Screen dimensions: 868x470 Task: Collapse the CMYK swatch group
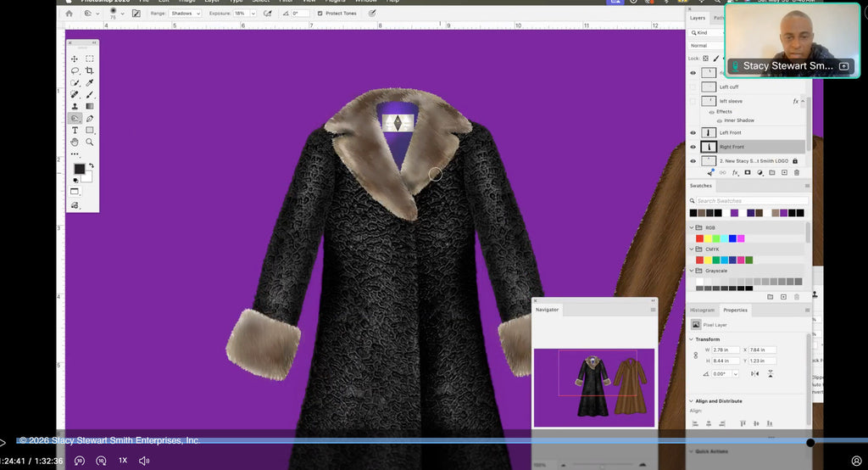(x=692, y=249)
